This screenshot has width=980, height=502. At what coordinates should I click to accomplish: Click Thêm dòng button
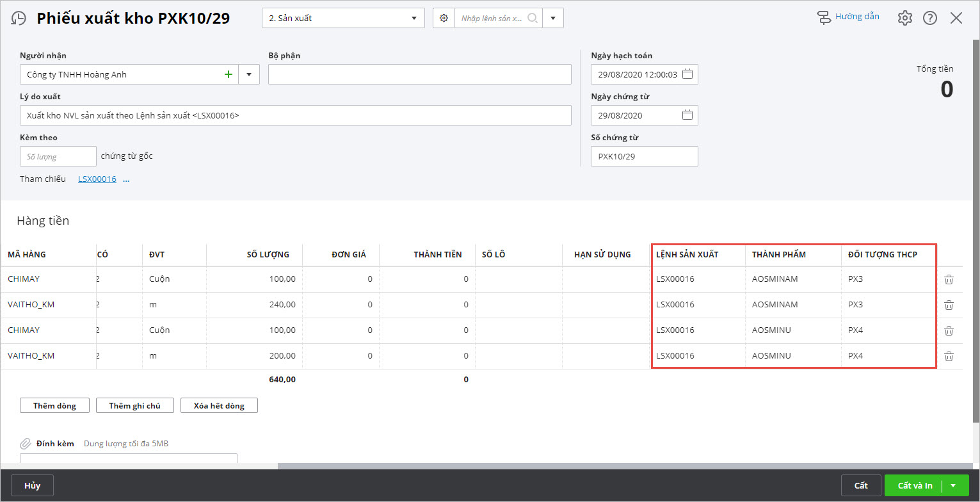point(54,405)
